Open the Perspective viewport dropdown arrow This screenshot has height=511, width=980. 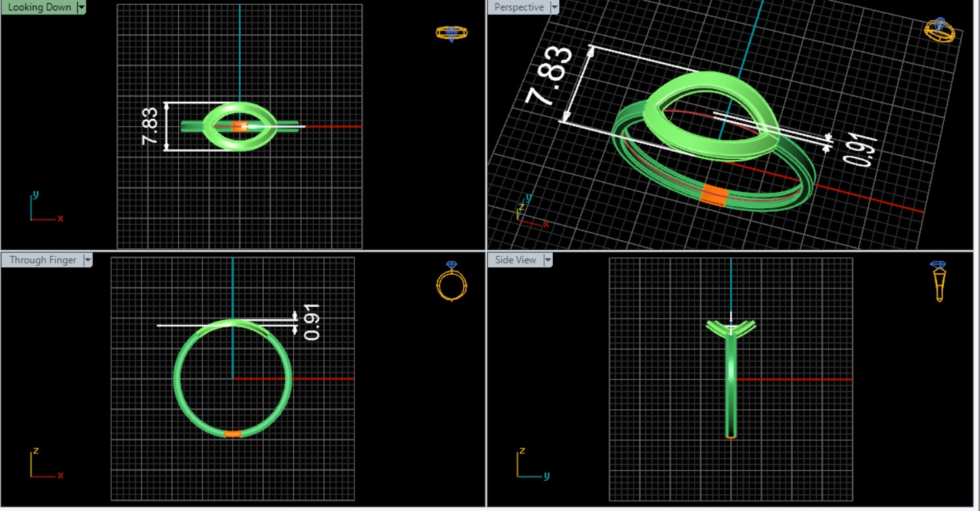pos(554,7)
